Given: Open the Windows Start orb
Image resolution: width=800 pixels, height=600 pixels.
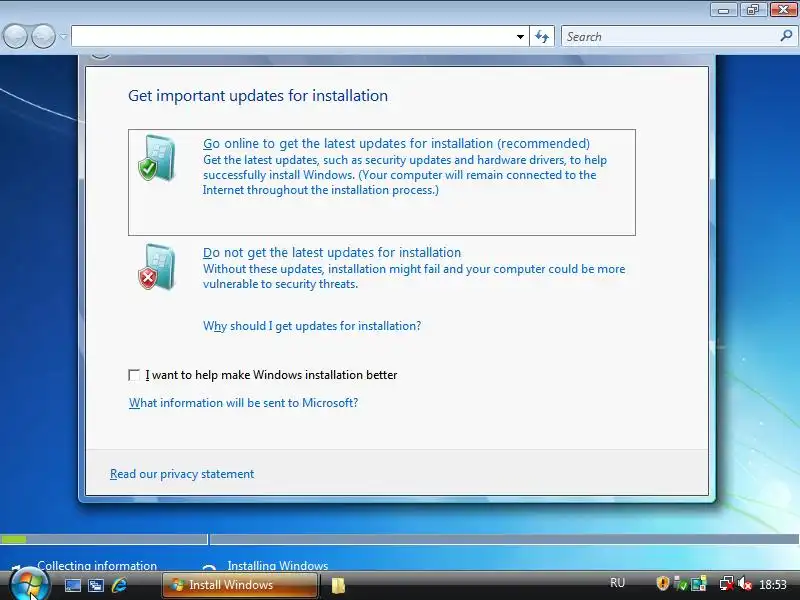Looking at the screenshot, I should click(x=29, y=585).
